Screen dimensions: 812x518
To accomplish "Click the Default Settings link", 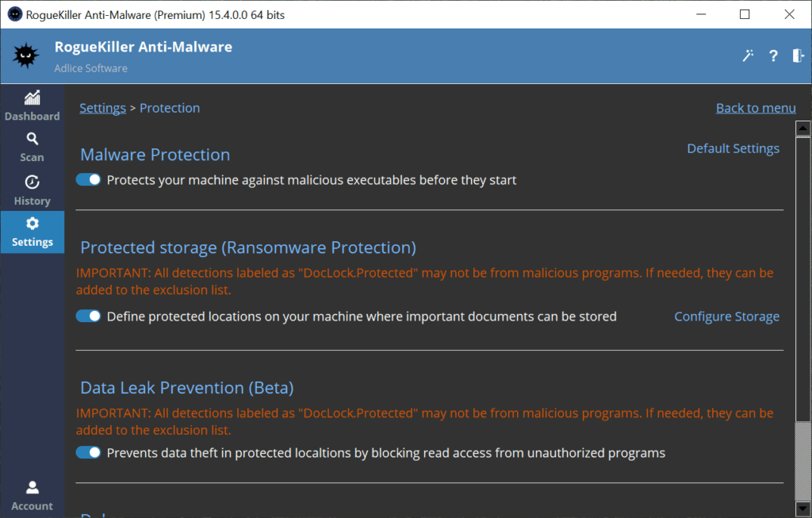I will (x=733, y=148).
